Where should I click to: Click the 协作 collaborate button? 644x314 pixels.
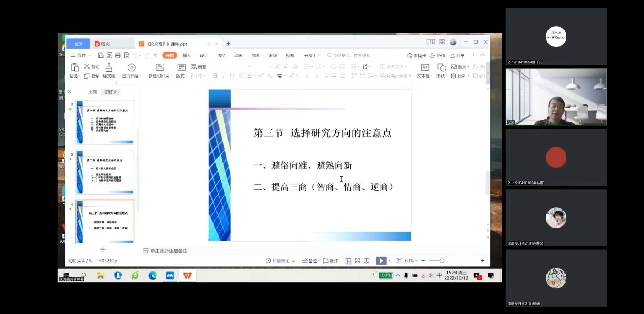[438, 56]
